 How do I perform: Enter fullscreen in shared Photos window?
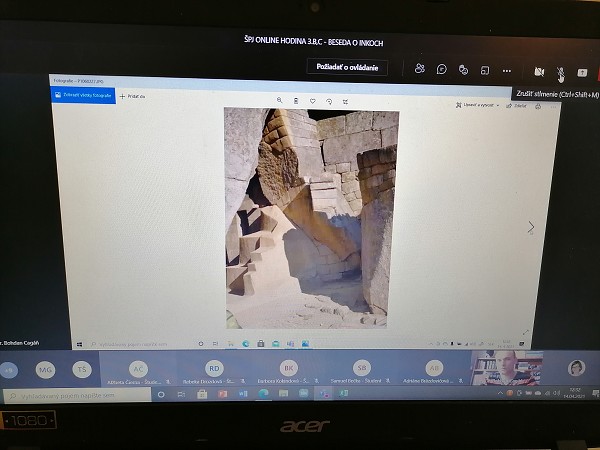526,333
